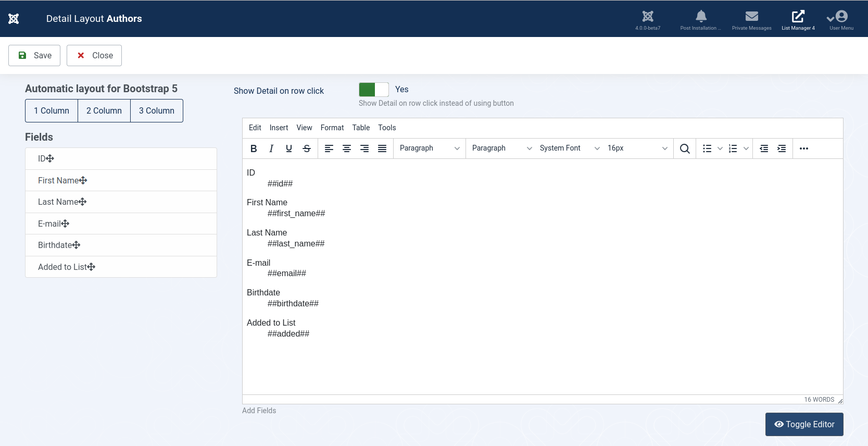Toggle bold formatting

[x=254, y=148]
